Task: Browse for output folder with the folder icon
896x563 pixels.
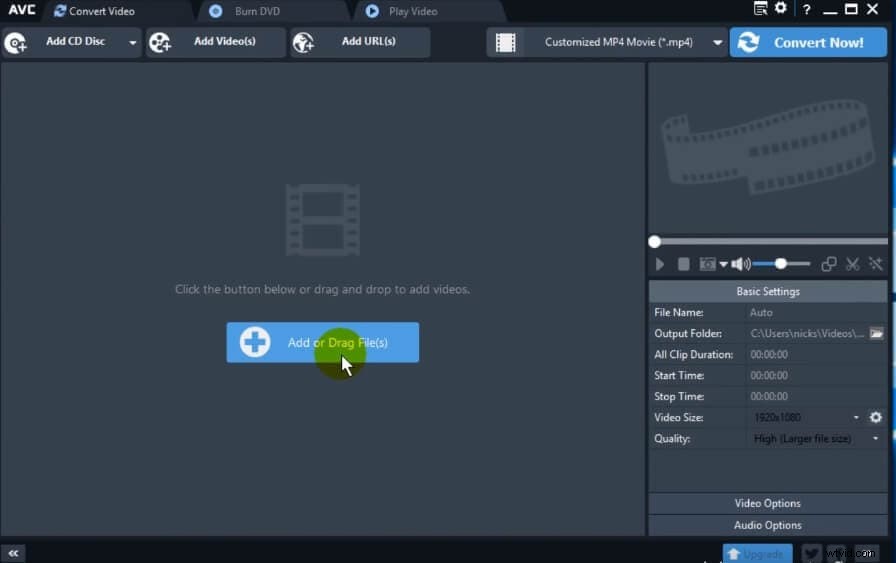Action: tap(877, 333)
